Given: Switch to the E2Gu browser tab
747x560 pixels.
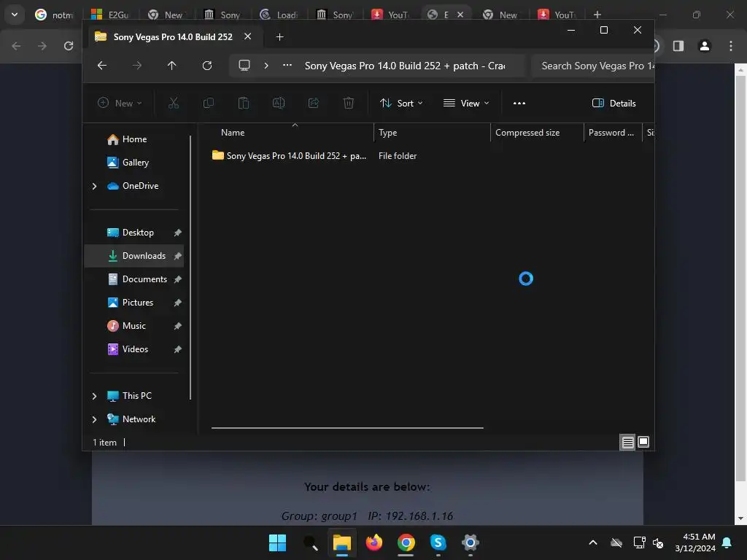Looking at the screenshot, I should (110, 15).
